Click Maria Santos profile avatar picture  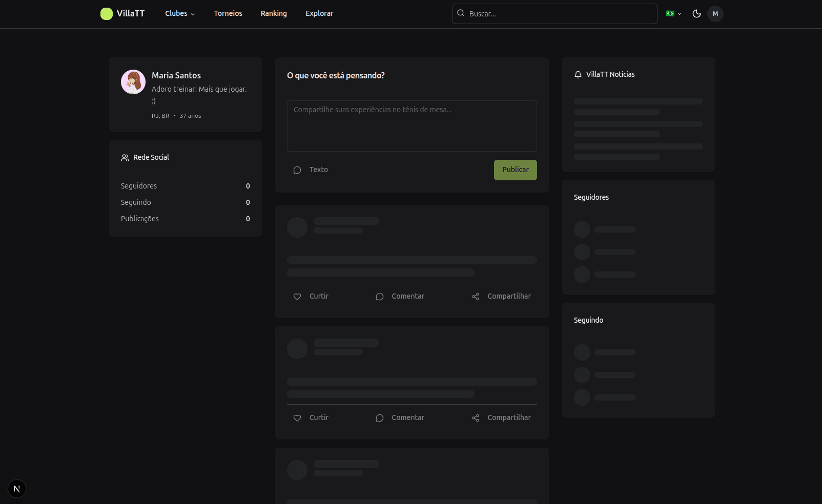(x=133, y=82)
